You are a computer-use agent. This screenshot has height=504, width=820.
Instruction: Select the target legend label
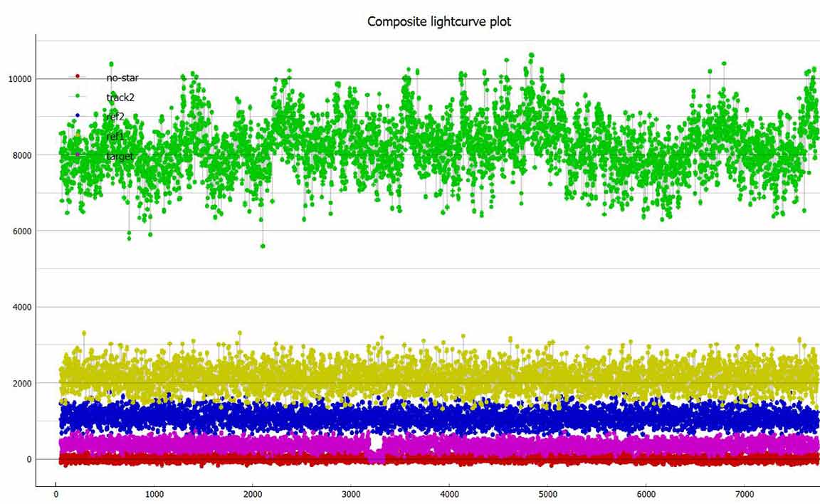pos(120,156)
